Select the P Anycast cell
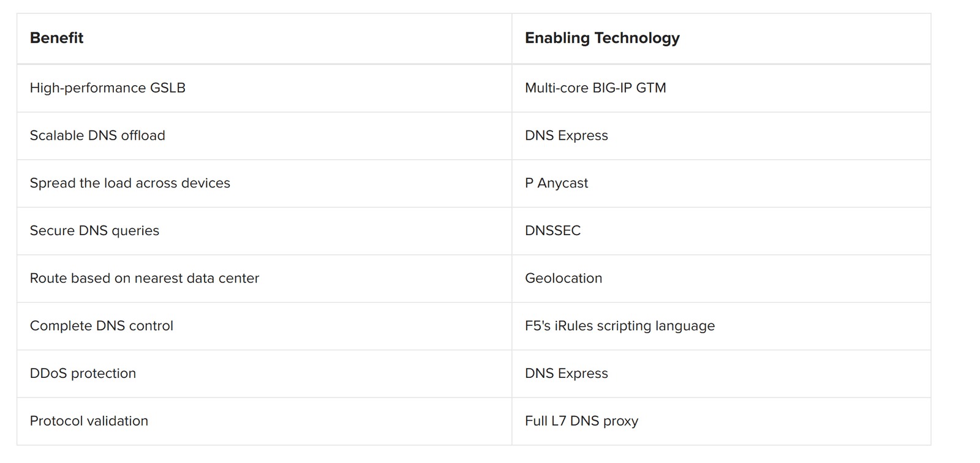This screenshot has width=980, height=463. (x=556, y=183)
